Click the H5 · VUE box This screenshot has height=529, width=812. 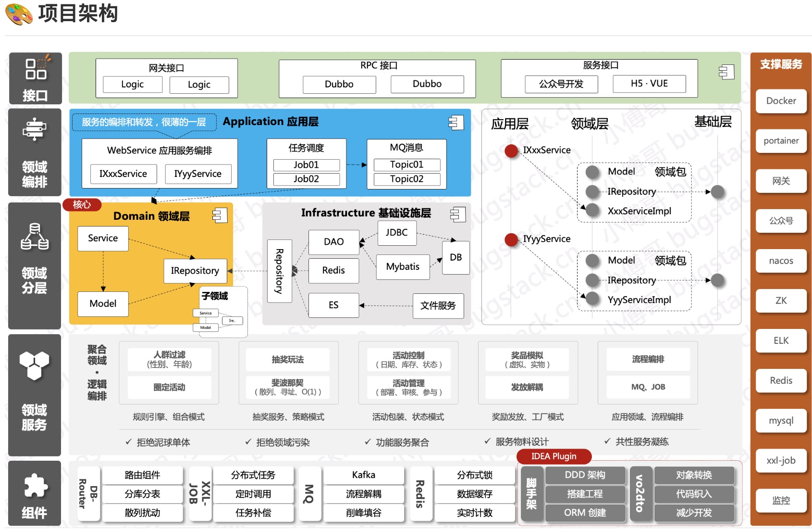[649, 84]
